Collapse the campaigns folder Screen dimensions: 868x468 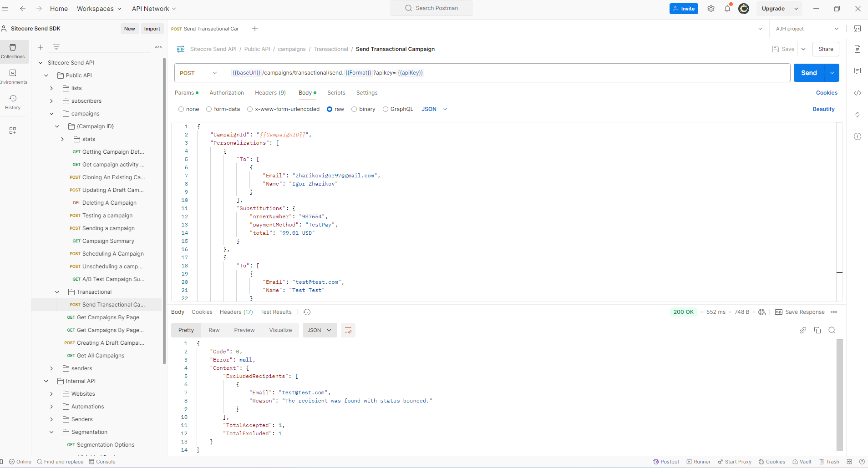(51, 114)
